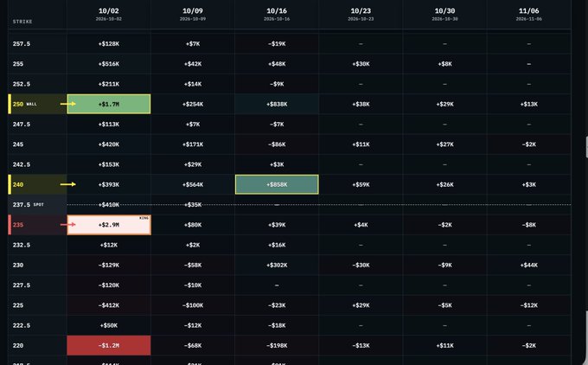This screenshot has width=588, height=365.
Task: Select the 10/30 expiration column header
Action: [x=444, y=14]
